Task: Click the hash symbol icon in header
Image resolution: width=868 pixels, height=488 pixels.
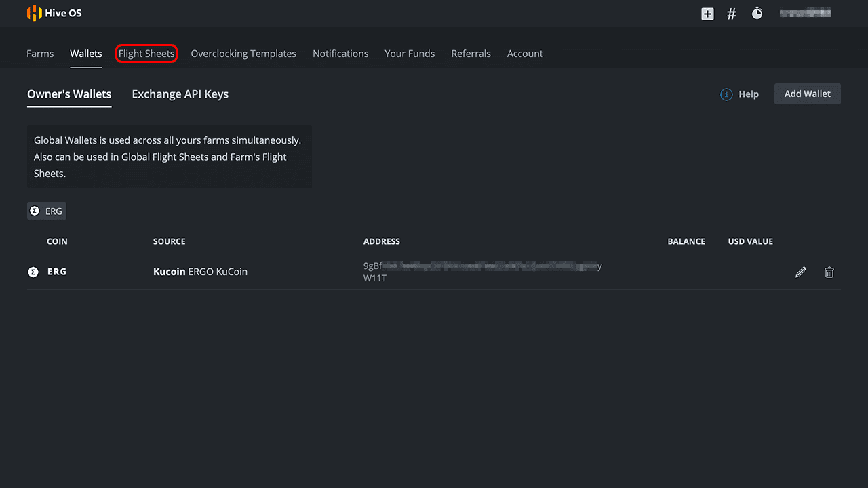Action: click(732, 14)
